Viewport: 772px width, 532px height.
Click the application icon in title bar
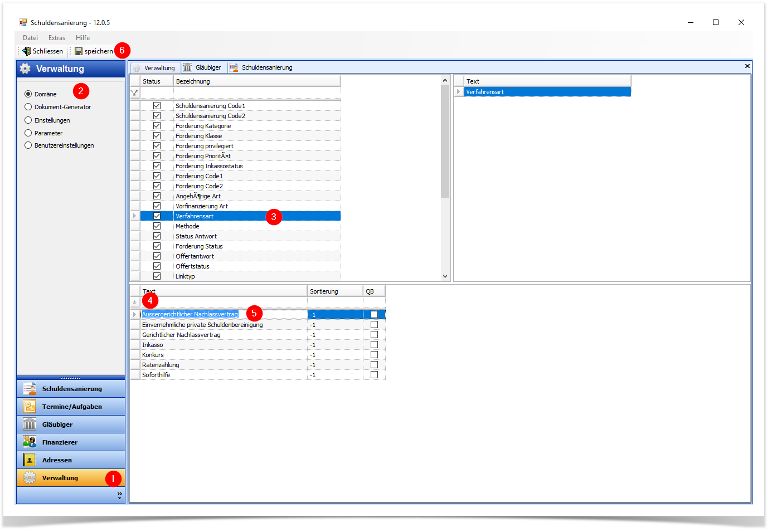[x=23, y=22]
